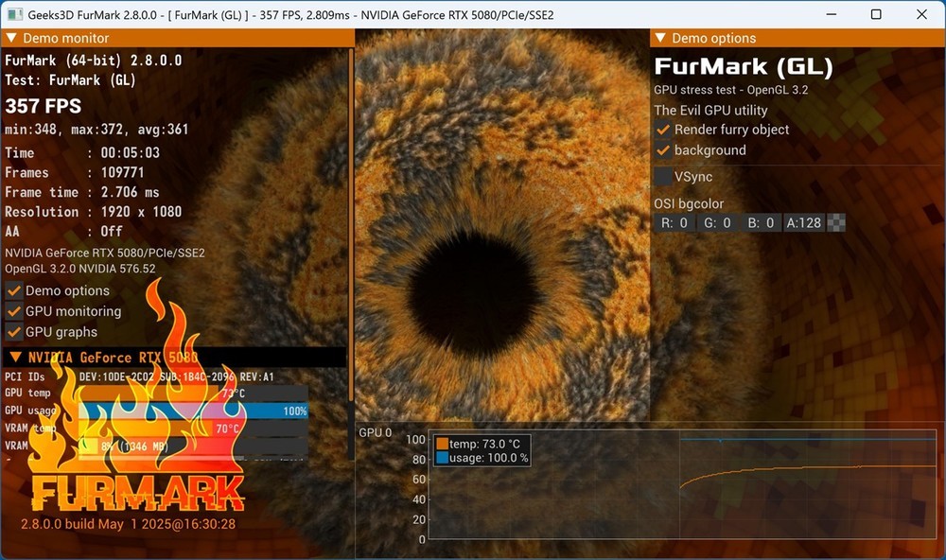Collapse the NVIDIA GeForce RTX 5080 section
Viewport: 946px width, 560px height.
click(16, 358)
